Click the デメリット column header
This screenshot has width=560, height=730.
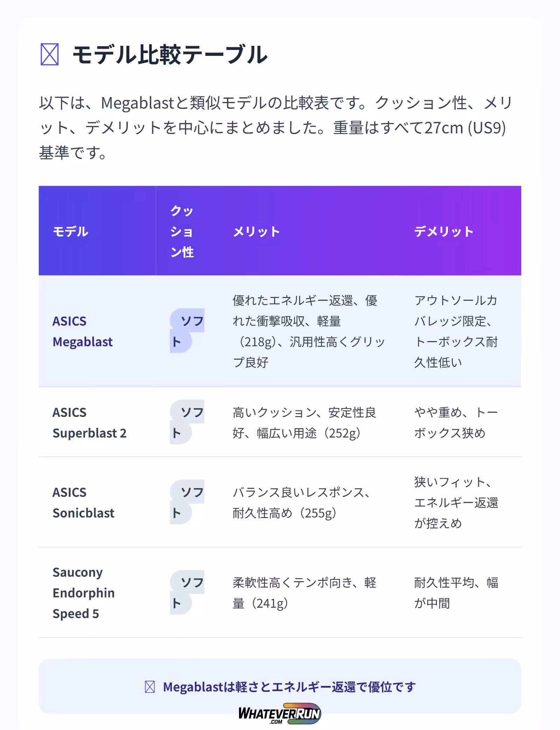pyautogui.click(x=444, y=231)
